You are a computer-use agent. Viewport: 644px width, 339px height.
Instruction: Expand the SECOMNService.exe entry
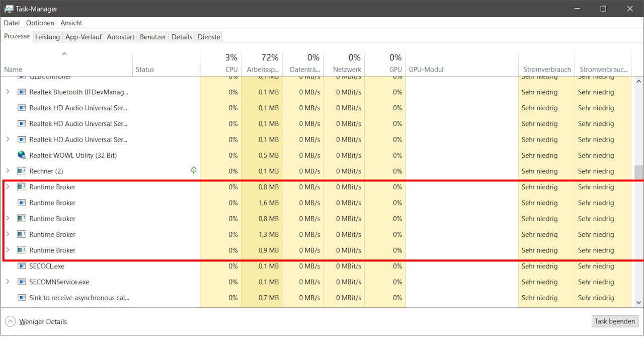click(x=9, y=282)
